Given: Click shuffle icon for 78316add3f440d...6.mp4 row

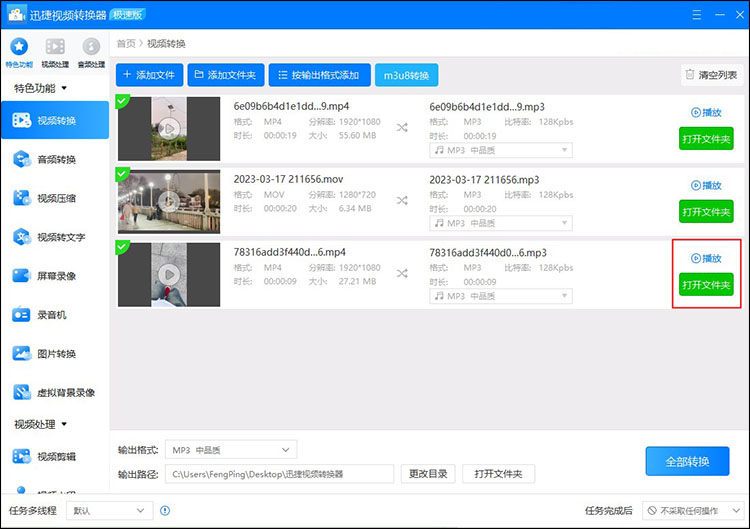Looking at the screenshot, I should [x=402, y=274].
